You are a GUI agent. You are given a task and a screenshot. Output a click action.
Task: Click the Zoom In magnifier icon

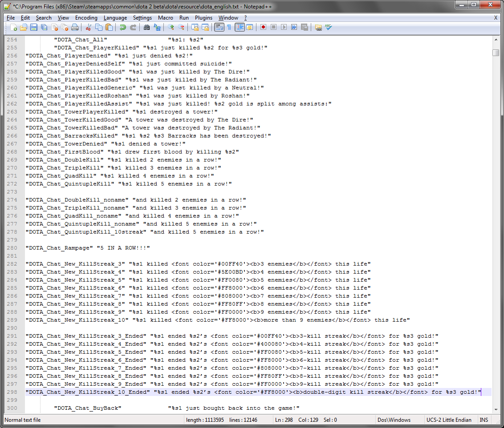(171, 28)
